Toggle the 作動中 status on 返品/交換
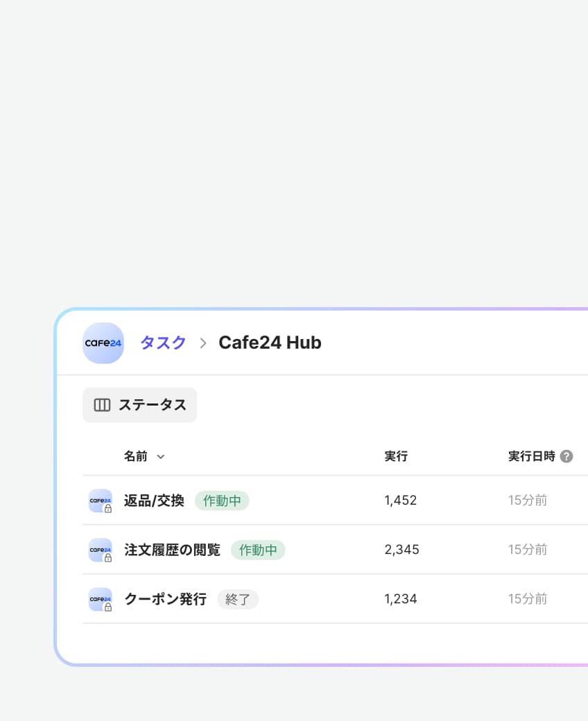This screenshot has width=588, height=721. tap(222, 500)
